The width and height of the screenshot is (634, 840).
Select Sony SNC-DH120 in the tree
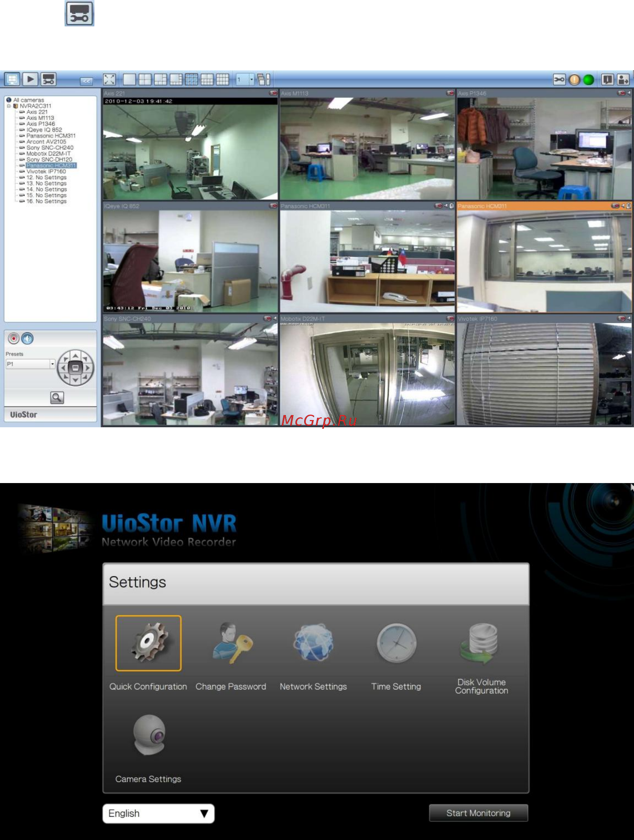pyautogui.click(x=49, y=159)
